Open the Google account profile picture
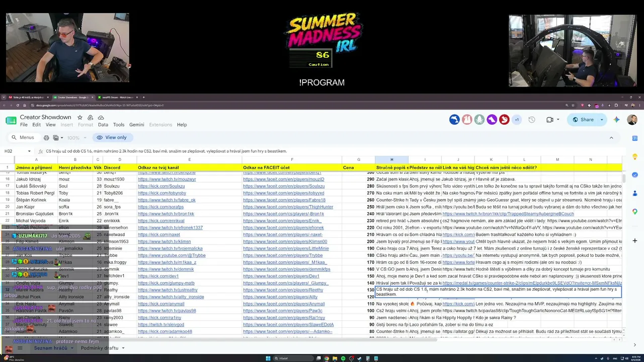The width and height of the screenshot is (644, 362). click(x=632, y=120)
